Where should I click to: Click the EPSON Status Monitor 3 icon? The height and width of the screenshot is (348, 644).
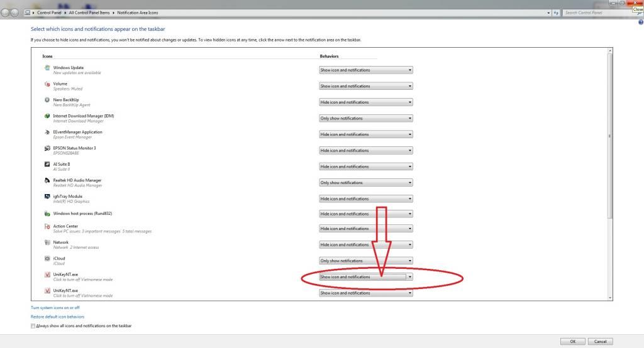click(47, 148)
